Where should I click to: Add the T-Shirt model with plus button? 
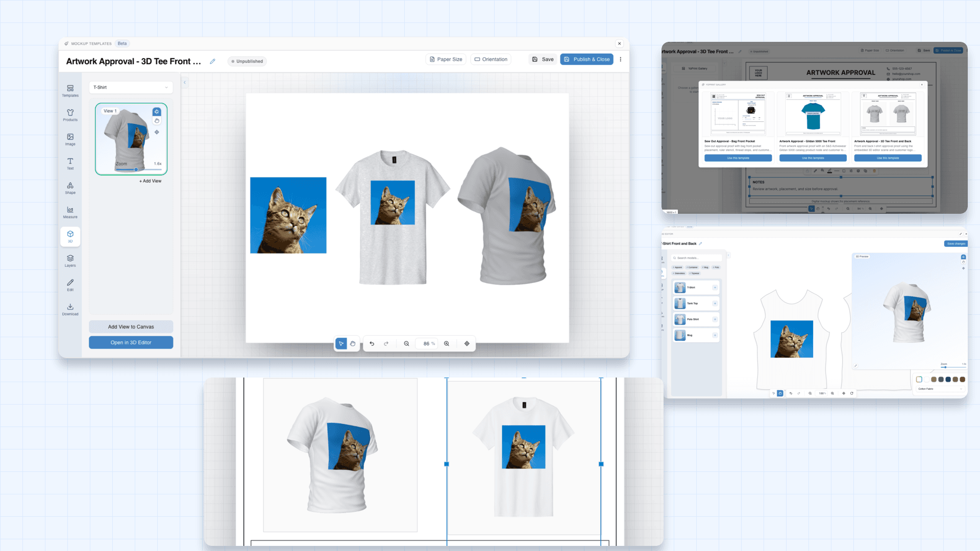(715, 288)
